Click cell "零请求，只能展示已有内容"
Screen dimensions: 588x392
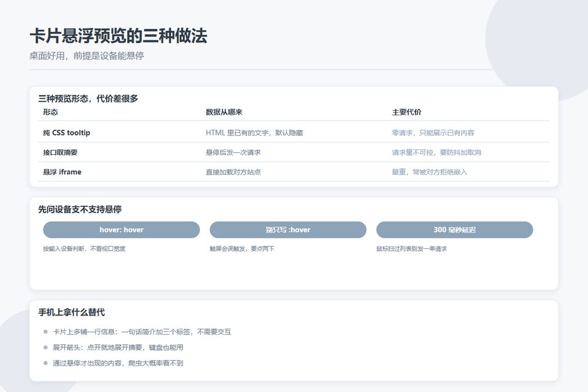click(x=433, y=132)
